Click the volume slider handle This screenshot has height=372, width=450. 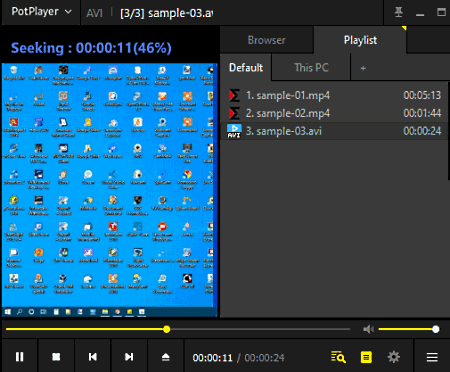(436, 329)
